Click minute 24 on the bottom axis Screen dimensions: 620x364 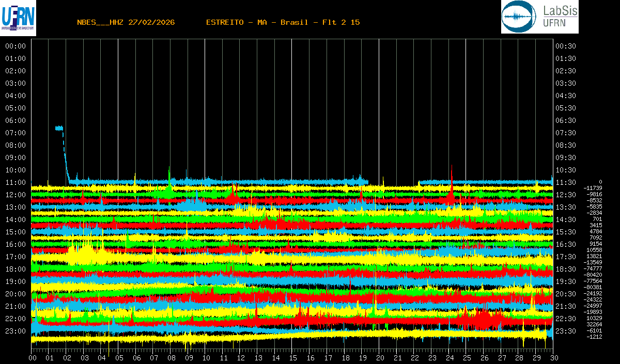(449, 357)
